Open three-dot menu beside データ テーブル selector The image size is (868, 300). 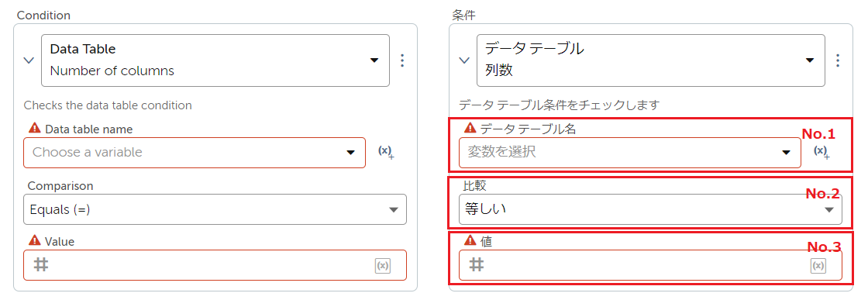pyautogui.click(x=838, y=60)
